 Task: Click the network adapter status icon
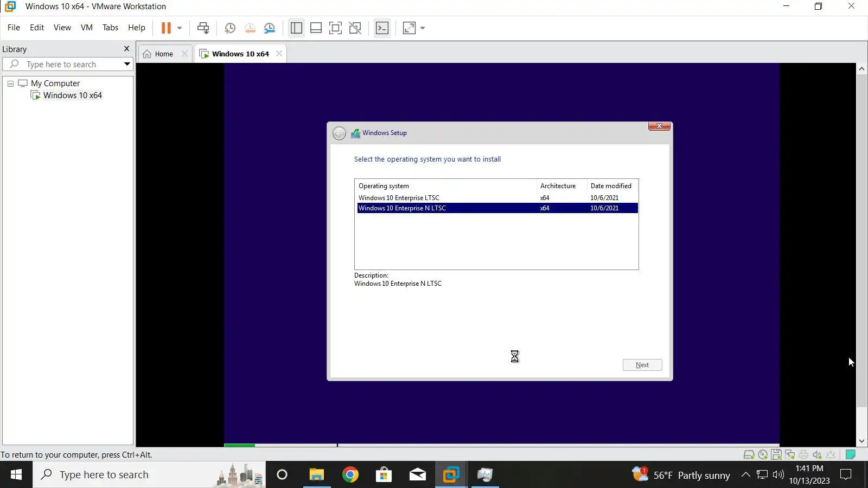pos(790,455)
